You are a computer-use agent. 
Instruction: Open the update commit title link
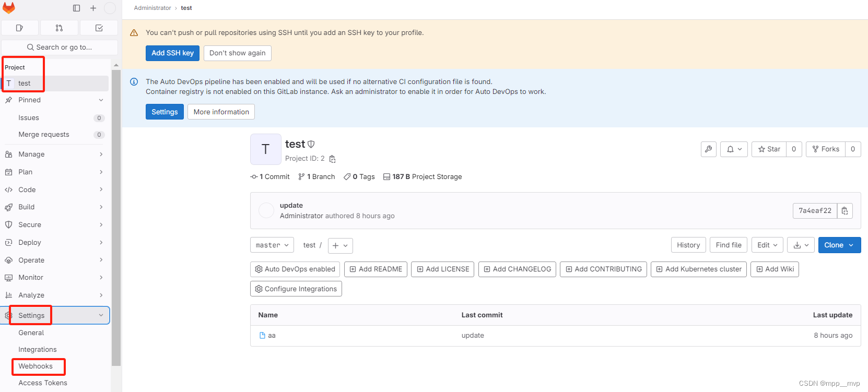[291, 205]
